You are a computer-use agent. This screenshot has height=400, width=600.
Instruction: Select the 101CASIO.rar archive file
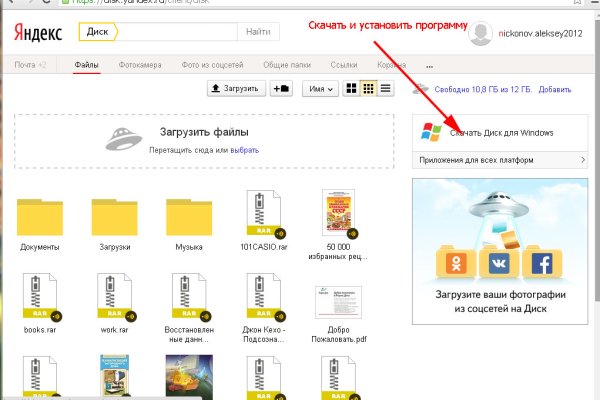263,211
